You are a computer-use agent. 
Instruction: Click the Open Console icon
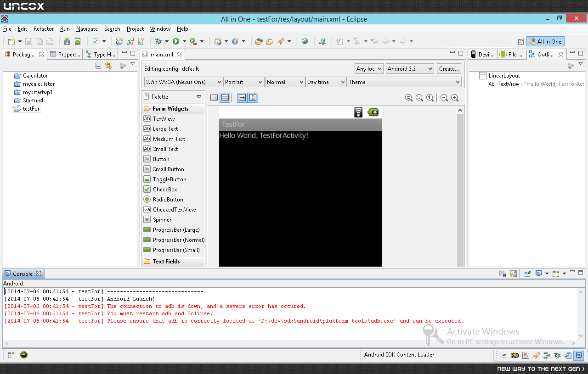click(x=556, y=274)
